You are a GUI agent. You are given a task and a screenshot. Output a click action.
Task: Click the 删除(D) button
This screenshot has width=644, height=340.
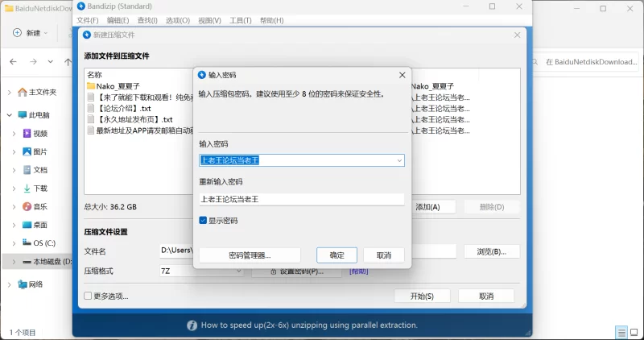(492, 207)
